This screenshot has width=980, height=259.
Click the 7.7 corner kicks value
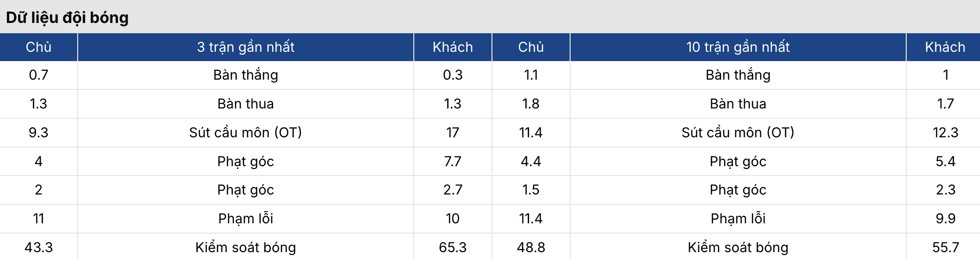452,161
